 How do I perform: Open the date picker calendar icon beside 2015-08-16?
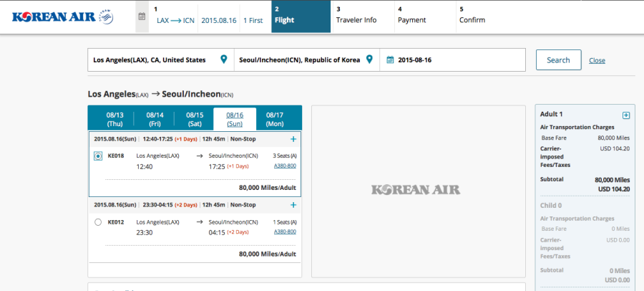pyautogui.click(x=390, y=60)
